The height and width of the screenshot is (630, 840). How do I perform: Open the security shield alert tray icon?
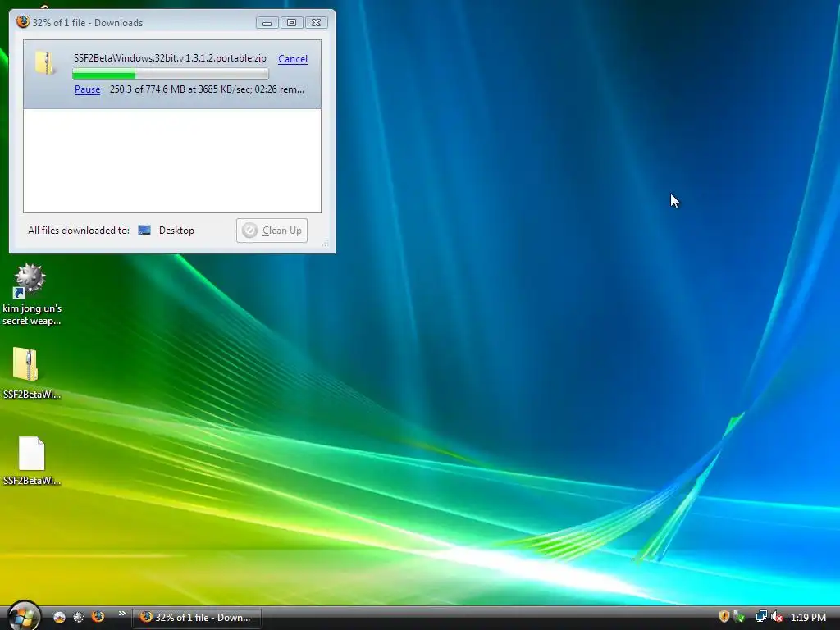click(x=724, y=617)
